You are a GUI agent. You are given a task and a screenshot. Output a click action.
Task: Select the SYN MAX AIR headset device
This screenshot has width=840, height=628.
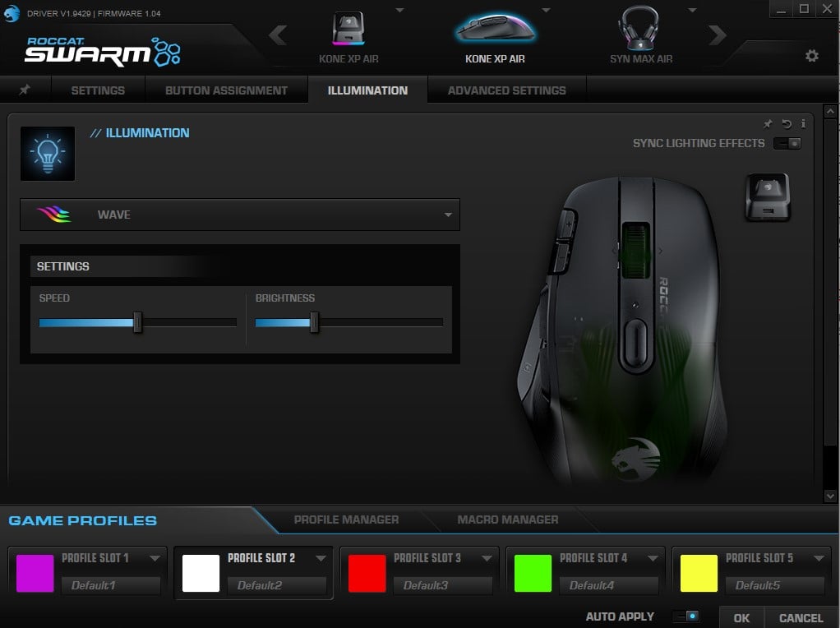coord(641,37)
